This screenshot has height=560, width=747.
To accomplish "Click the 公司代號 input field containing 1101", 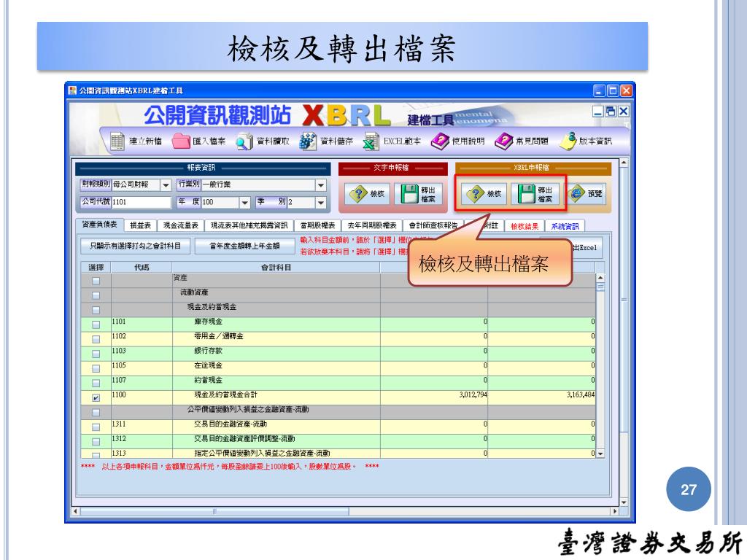I will click(x=141, y=202).
